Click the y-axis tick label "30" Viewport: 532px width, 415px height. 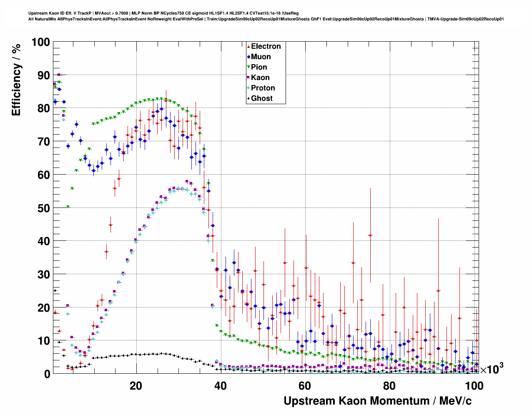pyautogui.click(x=44, y=275)
